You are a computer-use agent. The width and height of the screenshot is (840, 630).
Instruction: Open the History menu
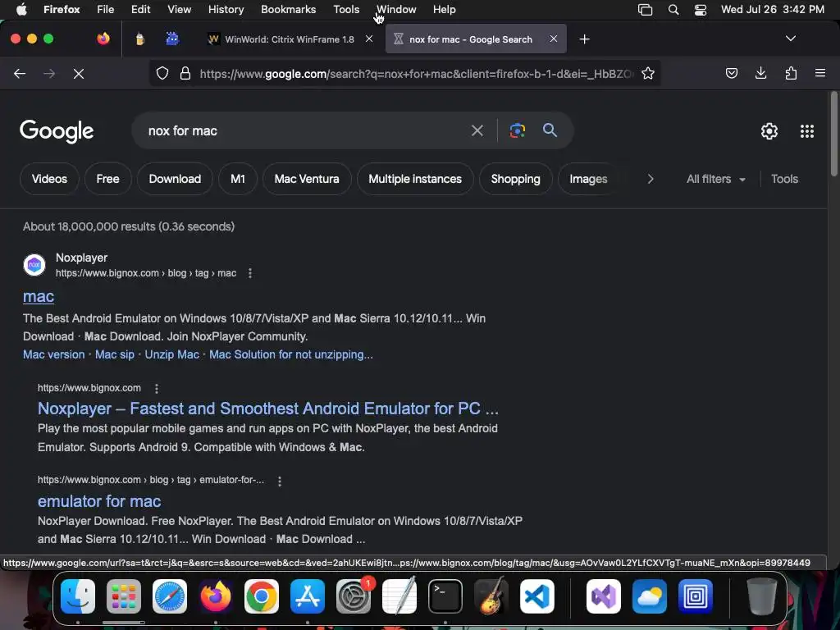pyautogui.click(x=226, y=10)
